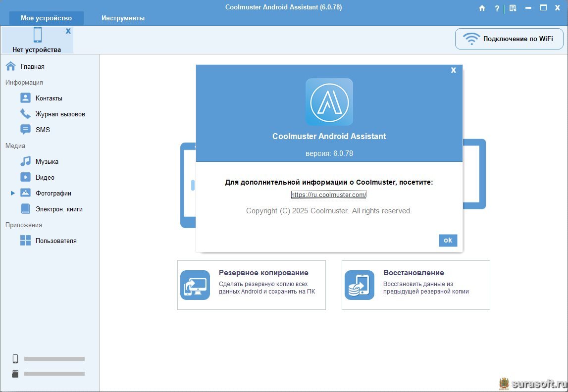568x392 pixels.
Task: Click the 'Приложения' group header
Action: pyautogui.click(x=24, y=225)
